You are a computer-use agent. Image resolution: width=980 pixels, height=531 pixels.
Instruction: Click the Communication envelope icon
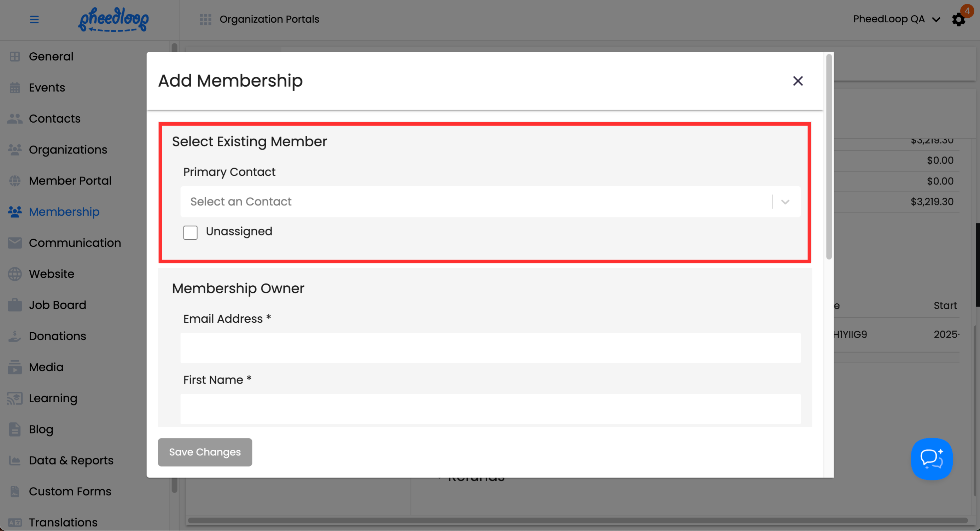pos(15,243)
